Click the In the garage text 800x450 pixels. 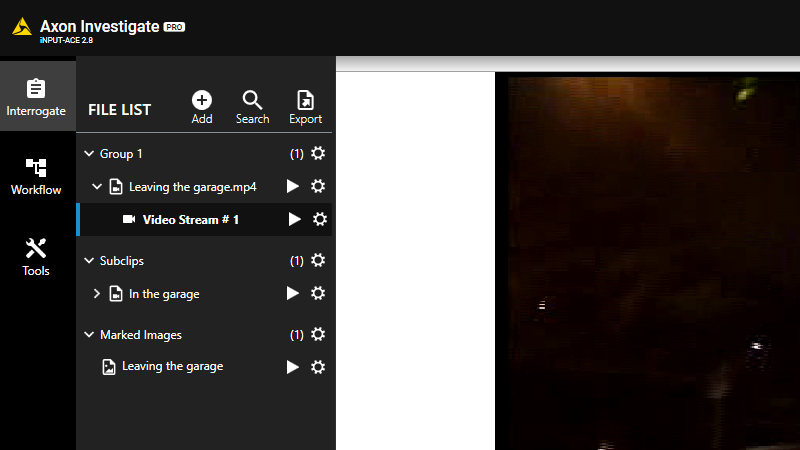click(164, 294)
